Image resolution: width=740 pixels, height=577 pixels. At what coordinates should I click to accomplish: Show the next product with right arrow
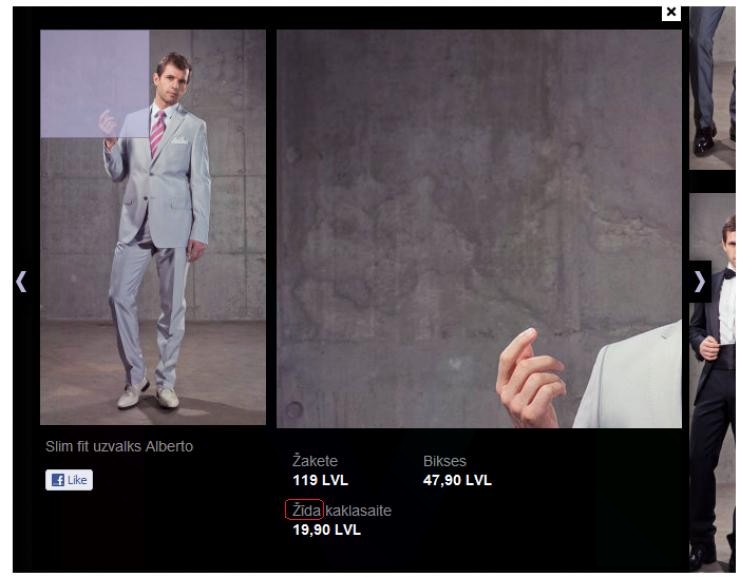[700, 282]
